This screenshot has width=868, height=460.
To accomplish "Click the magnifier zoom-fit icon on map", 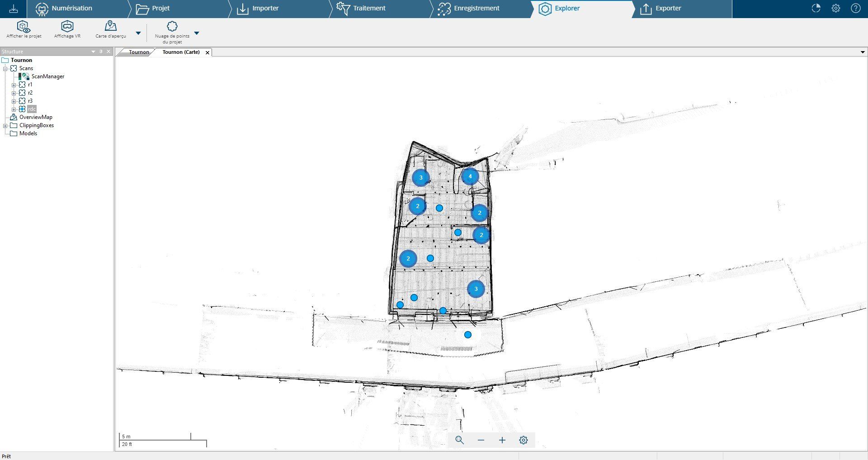I will [x=460, y=440].
